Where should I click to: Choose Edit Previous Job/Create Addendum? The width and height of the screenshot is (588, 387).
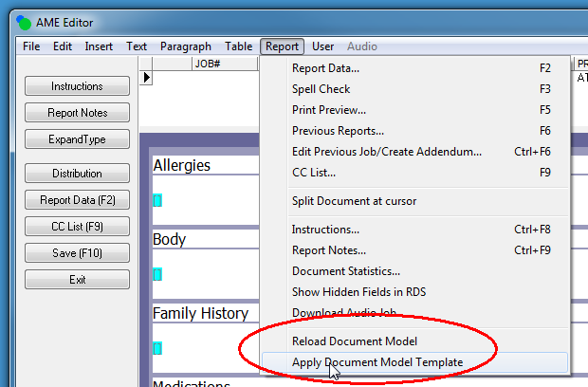coord(386,152)
